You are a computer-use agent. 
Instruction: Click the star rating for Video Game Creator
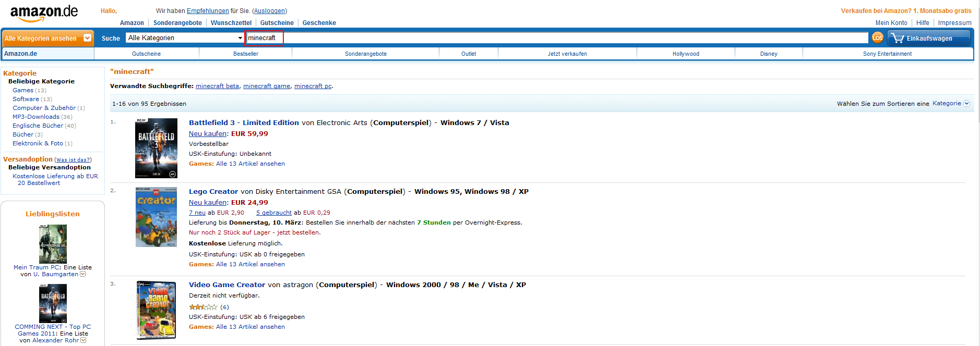click(x=203, y=307)
